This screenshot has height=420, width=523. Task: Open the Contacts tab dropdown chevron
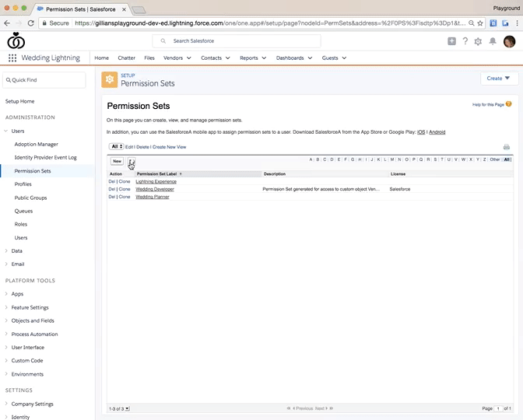click(x=228, y=58)
